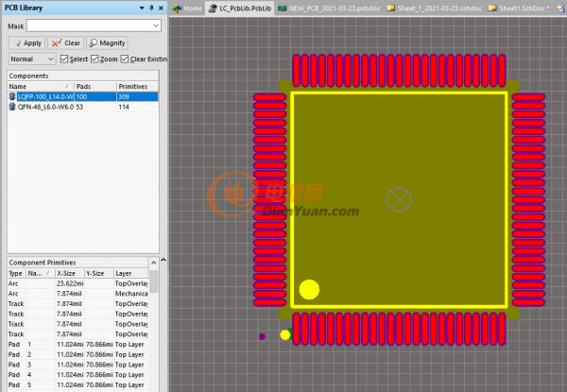567x392 pixels.
Task: Click the Sheet_1 schdoc tab icon
Action: (x=390, y=9)
